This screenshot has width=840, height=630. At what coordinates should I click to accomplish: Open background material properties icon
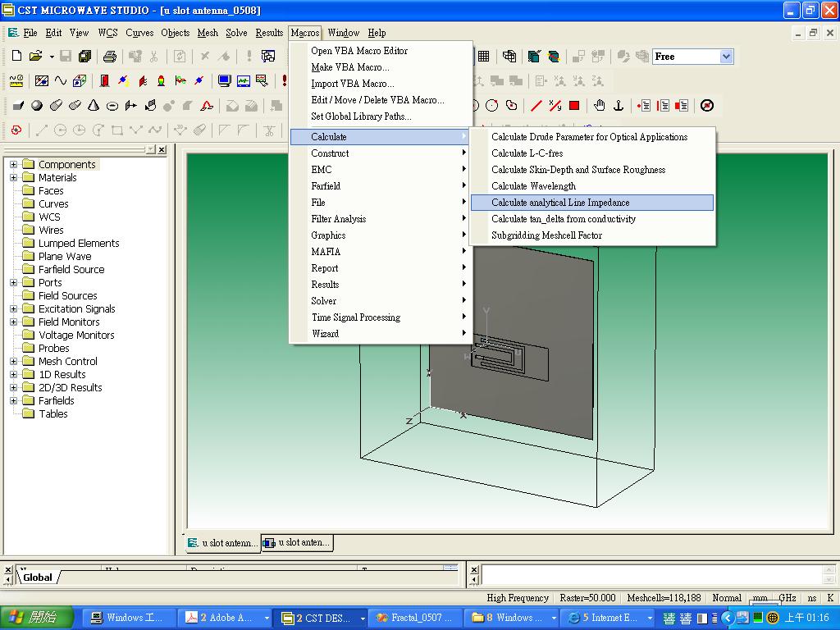point(41,81)
